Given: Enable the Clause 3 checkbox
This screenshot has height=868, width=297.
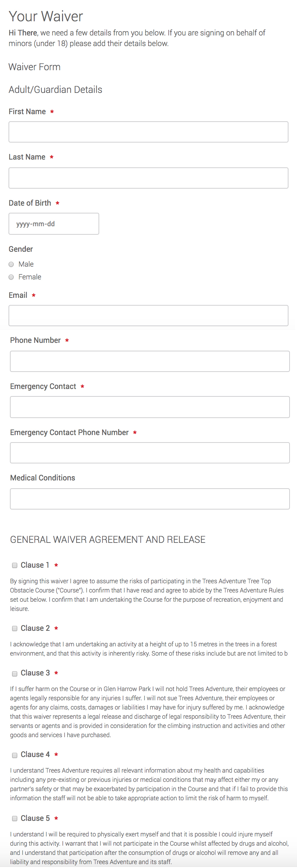Looking at the screenshot, I should pos(15,673).
